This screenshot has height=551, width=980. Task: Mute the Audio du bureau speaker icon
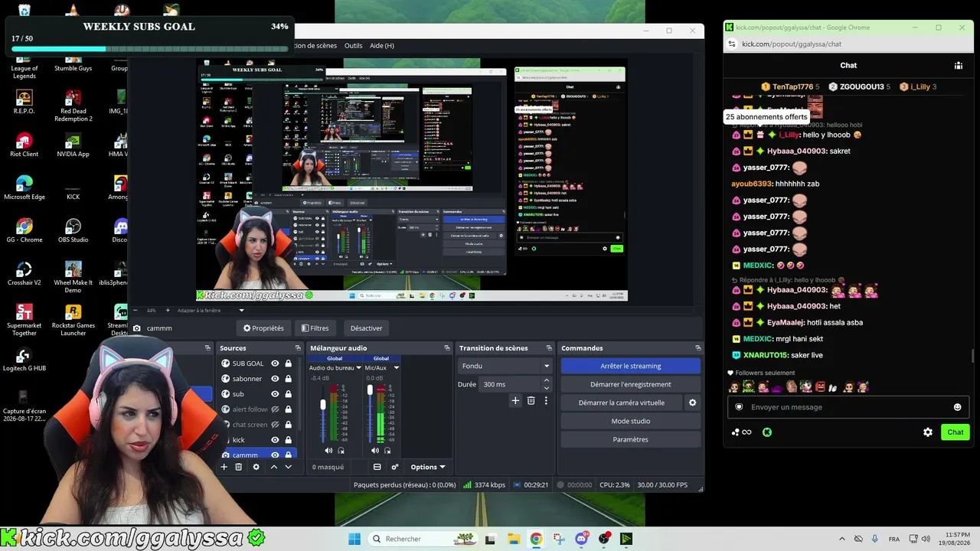(328, 451)
